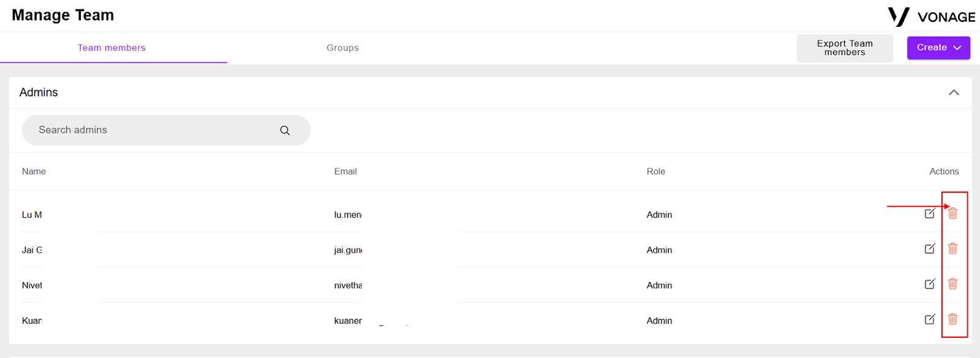This screenshot has width=980, height=358.
Task: Delete the Jai G admin entry
Action: click(x=952, y=248)
